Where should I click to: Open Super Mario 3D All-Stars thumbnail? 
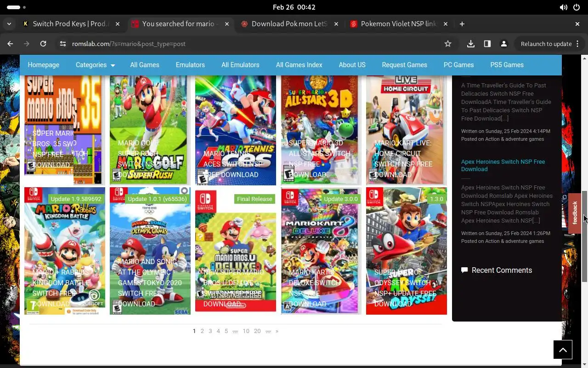(321, 130)
